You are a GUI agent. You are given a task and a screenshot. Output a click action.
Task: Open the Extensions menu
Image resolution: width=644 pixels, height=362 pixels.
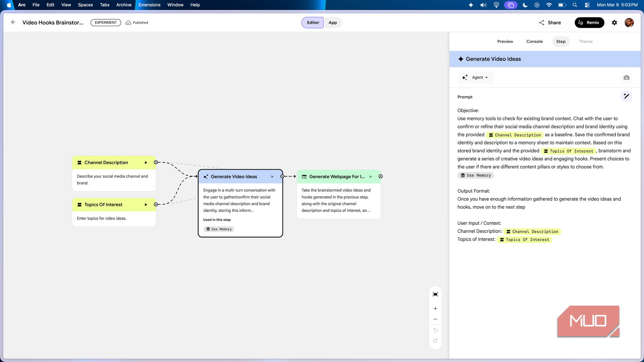[x=149, y=5]
